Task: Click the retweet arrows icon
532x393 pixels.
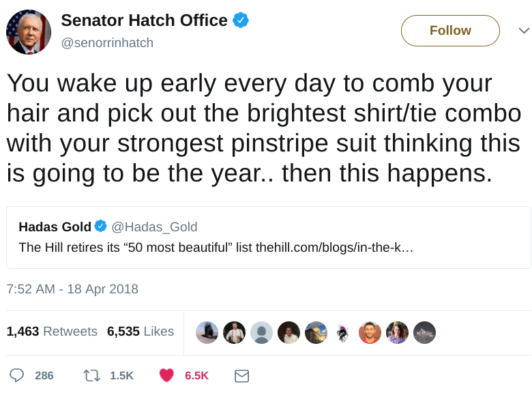Action: pos(91,376)
